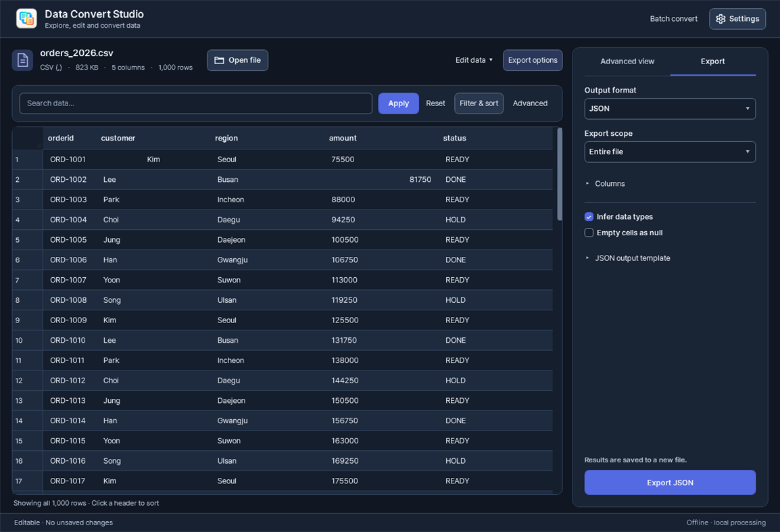This screenshot has width=780, height=532.
Task: Switch to the Advanced view tab
Action: click(627, 62)
